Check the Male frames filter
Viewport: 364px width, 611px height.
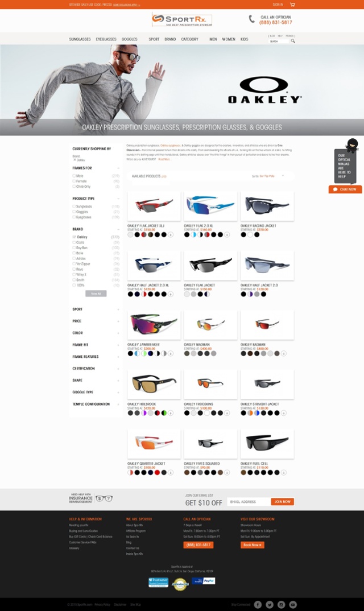tap(74, 176)
